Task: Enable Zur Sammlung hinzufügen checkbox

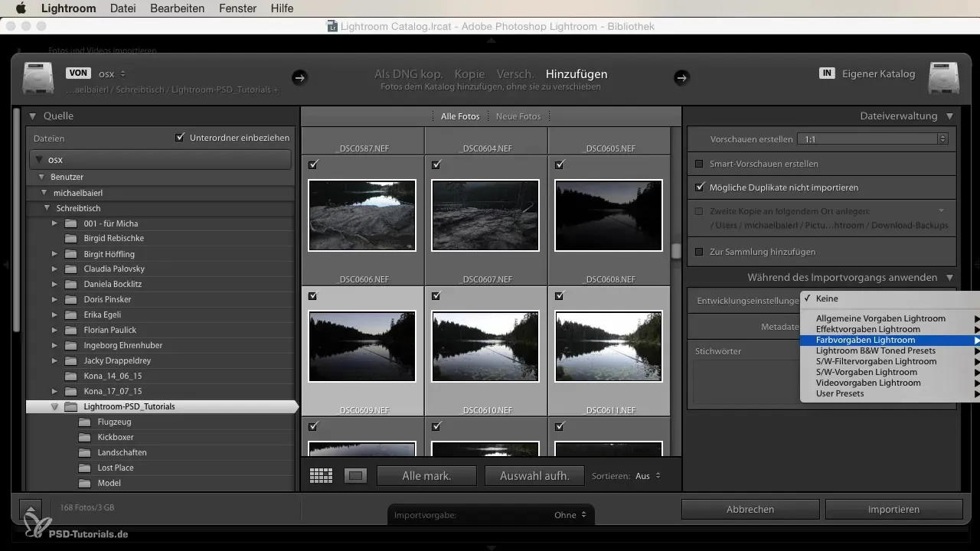Action: [698, 252]
